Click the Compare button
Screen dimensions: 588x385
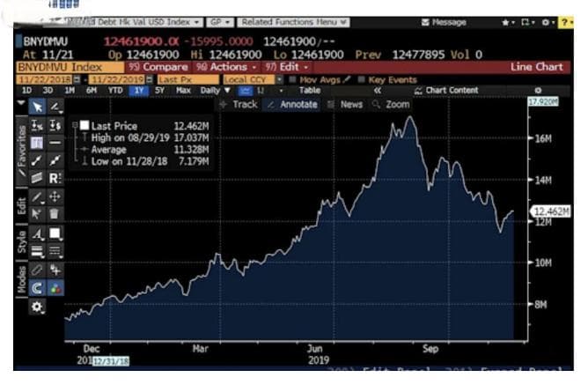[158, 67]
